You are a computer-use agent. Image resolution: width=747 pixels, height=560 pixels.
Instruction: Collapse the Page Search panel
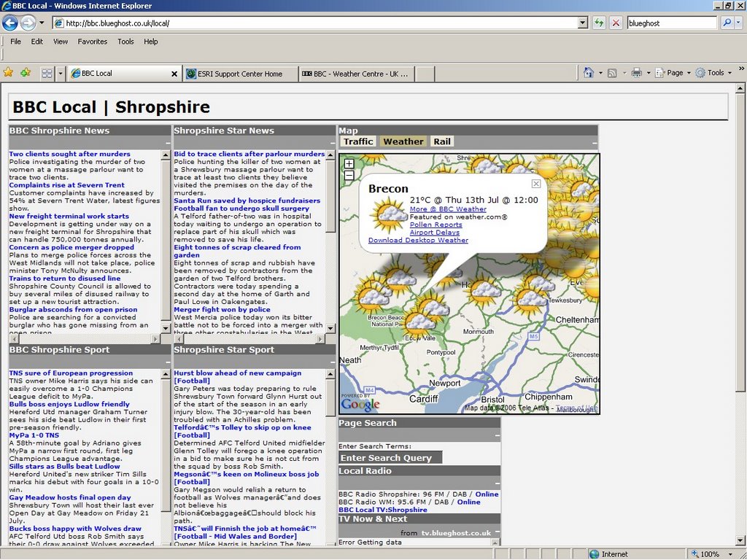tap(498, 435)
